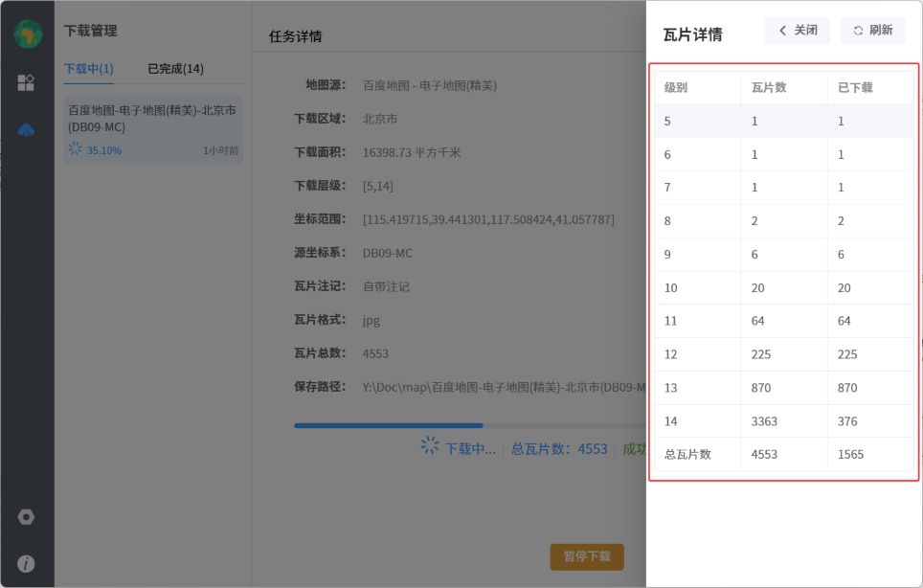The height and width of the screenshot is (588, 923).
Task: Click the 级别 column header
Action: pyautogui.click(x=676, y=88)
